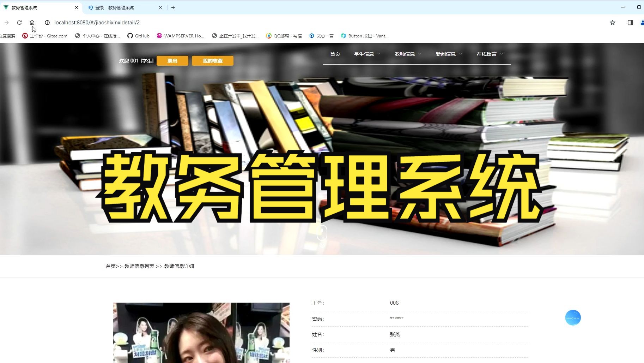The image size is (644, 363).
Task: View site information icon in address bar
Action: pyautogui.click(x=47, y=23)
